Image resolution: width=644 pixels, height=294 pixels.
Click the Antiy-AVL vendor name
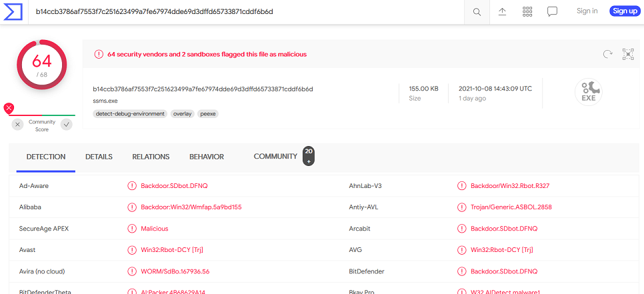click(x=363, y=207)
